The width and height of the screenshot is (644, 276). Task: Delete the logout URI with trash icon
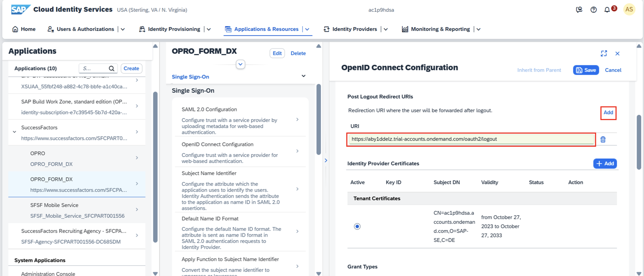tap(603, 139)
